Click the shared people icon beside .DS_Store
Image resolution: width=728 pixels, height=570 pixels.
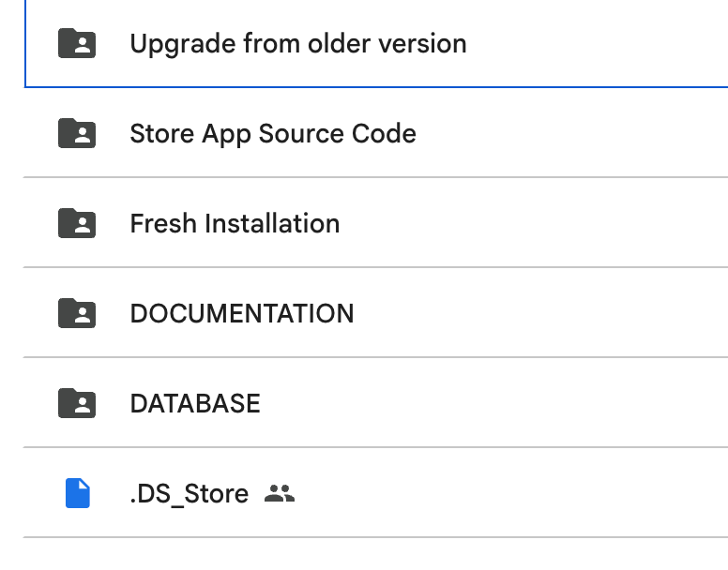280,493
